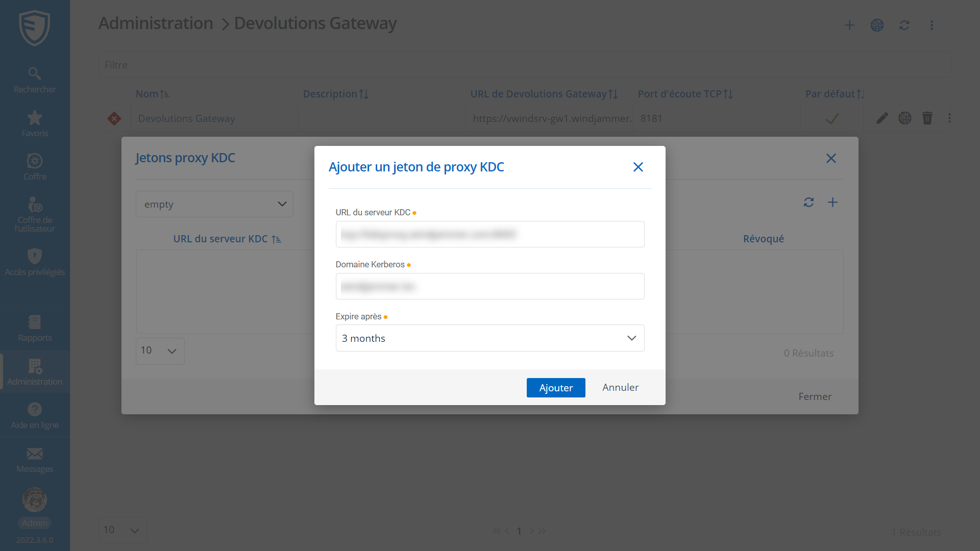Open the page size 10 dropdown in KDC panel
The image size is (980, 551).
click(160, 351)
